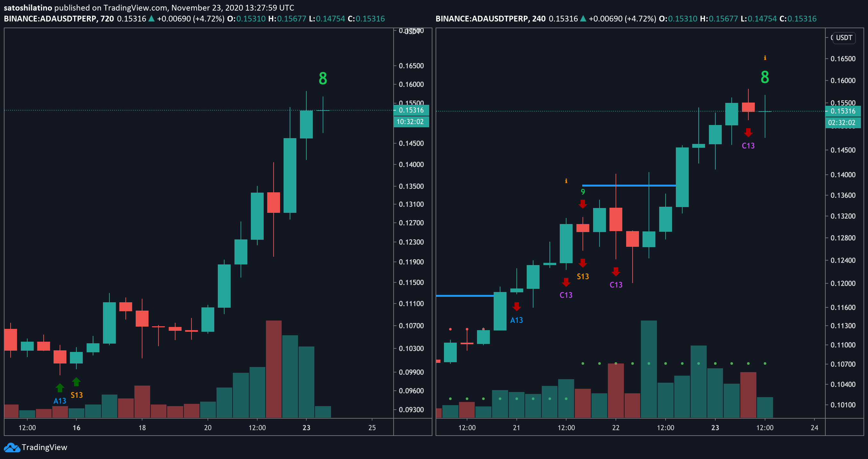Click orange S13 label on right chart

(583, 277)
